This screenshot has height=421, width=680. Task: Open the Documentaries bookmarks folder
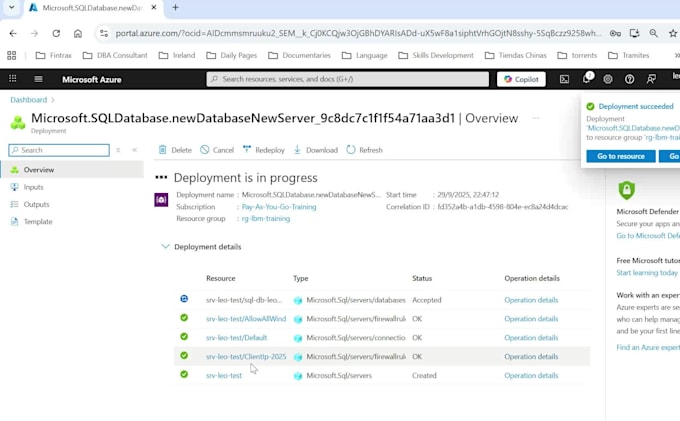[300, 55]
